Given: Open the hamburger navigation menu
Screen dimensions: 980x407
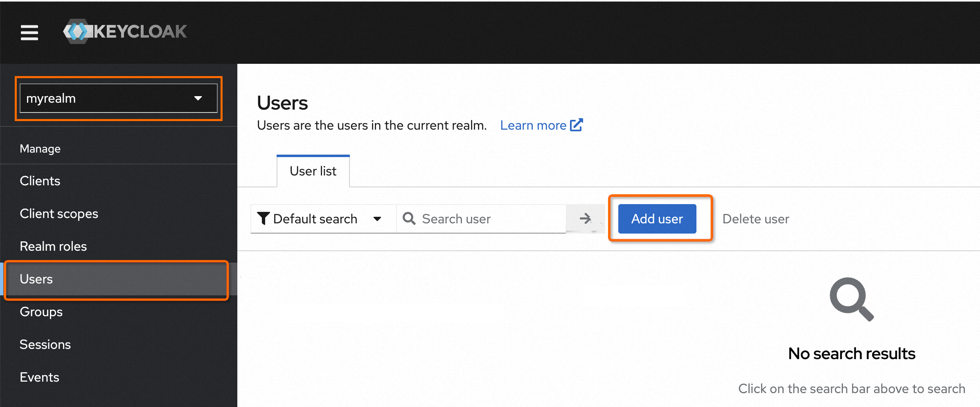Looking at the screenshot, I should (29, 32).
